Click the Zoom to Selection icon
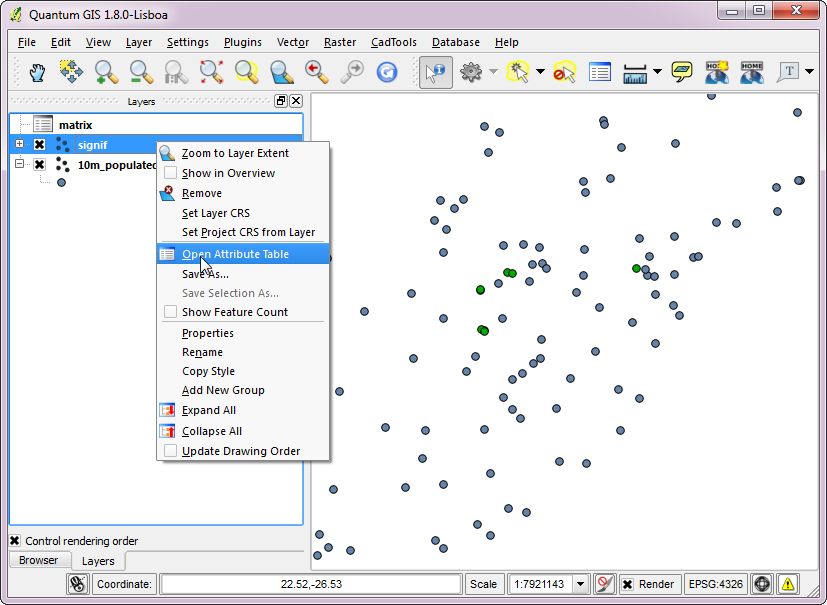 tap(246, 72)
